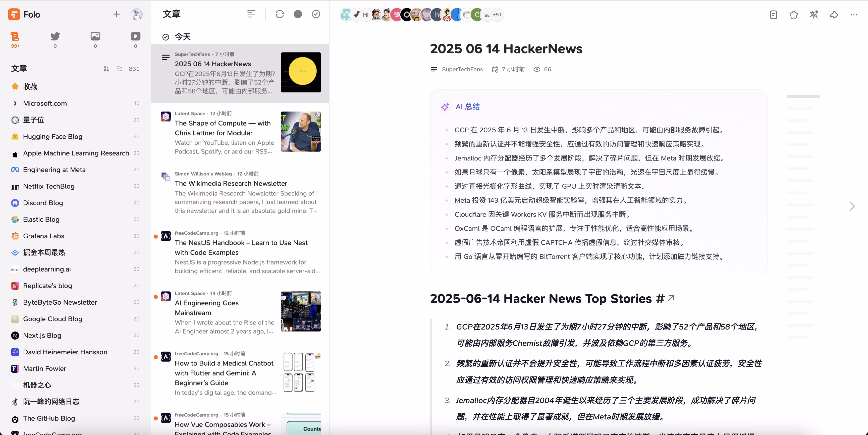The height and width of the screenshot is (435, 868).
Task: Select the Martin Fowler feed
Action: click(75, 369)
